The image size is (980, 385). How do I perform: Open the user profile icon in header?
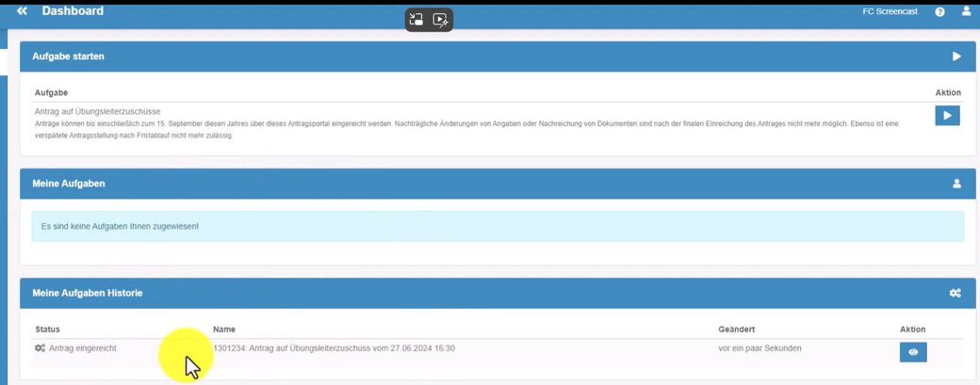[966, 11]
